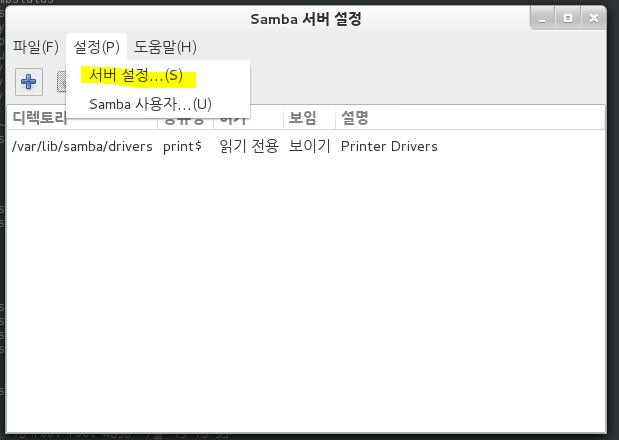Close the open 설정(P) menu
Image resolution: width=619 pixels, height=440 pixels.
(x=96, y=47)
